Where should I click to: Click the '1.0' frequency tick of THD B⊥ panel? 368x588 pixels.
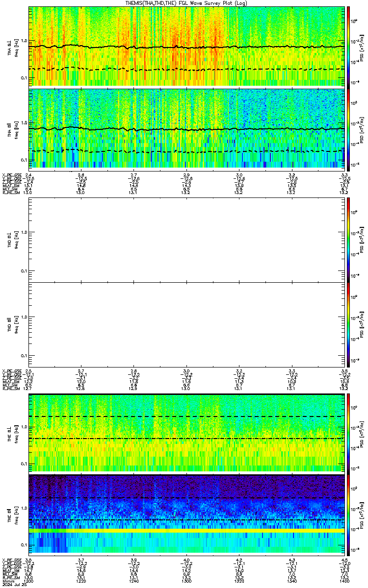pos(24,232)
